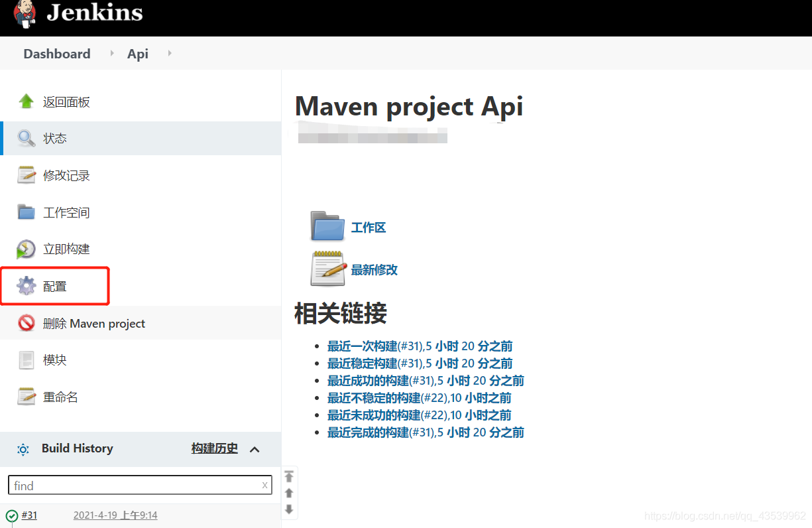
Task: Click the magnifier 状态 icon
Action: tap(26, 139)
